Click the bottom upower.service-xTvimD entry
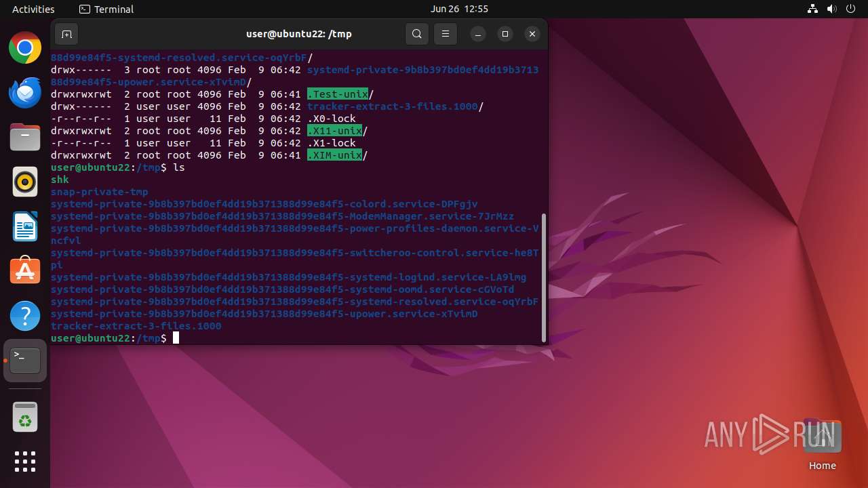 (x=264, y=314)
